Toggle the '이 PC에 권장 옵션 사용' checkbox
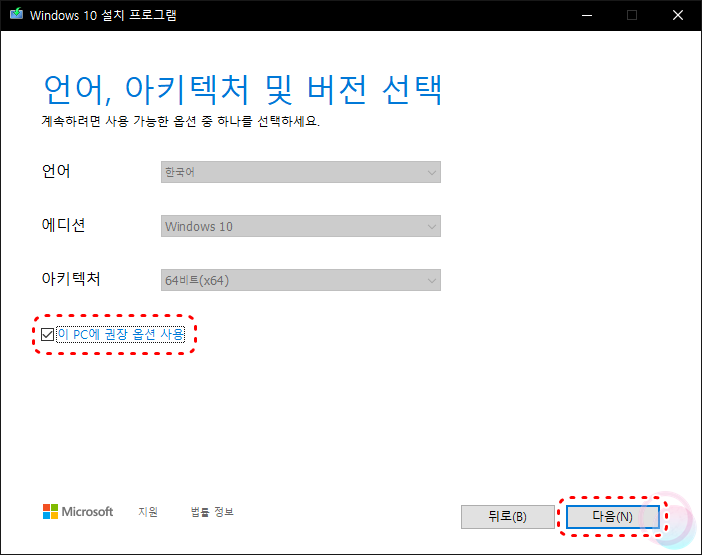The height and width of the screenshot is (555, 702). pyautogui.click(x=47, y=334)
